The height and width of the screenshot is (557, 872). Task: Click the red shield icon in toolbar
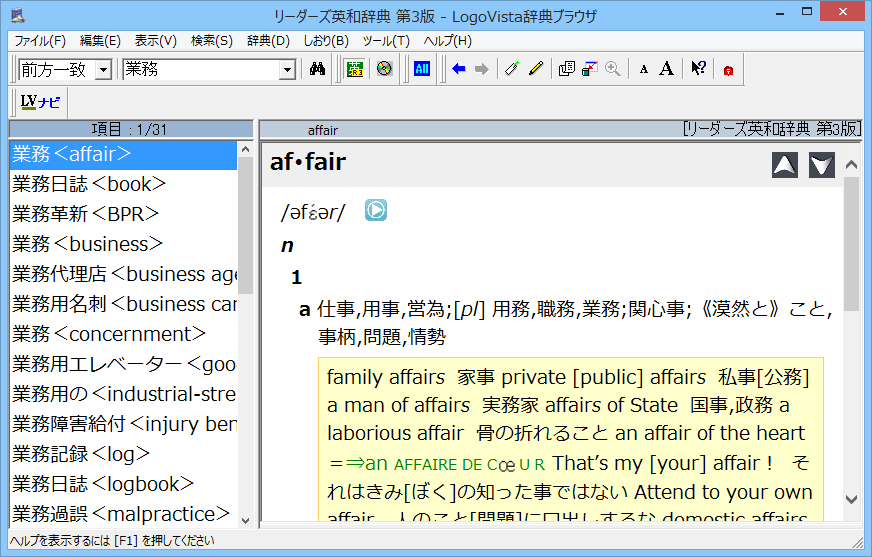729,70
